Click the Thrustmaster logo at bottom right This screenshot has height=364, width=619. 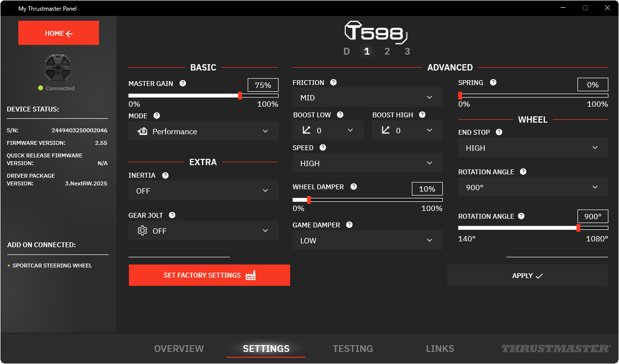pos(556,348)
